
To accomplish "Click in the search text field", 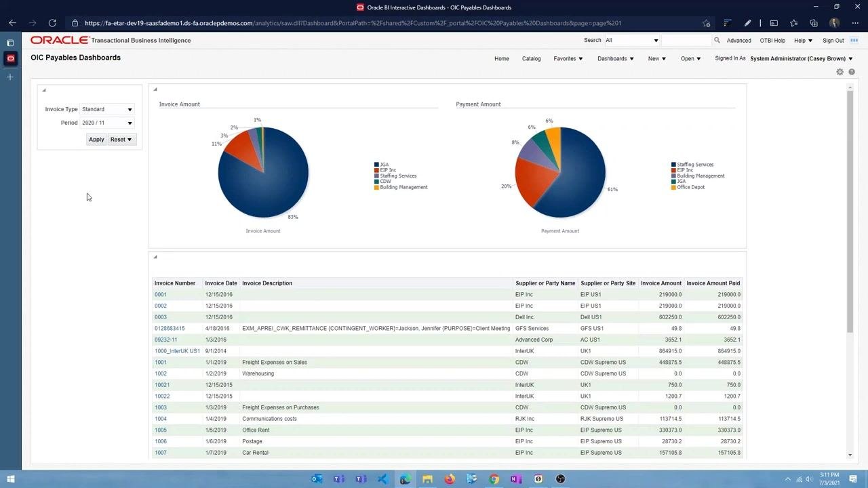I will pos(686,41).
